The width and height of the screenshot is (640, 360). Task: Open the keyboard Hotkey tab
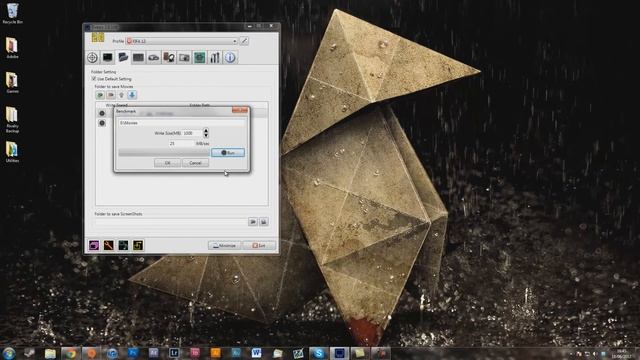pos(138,58)
